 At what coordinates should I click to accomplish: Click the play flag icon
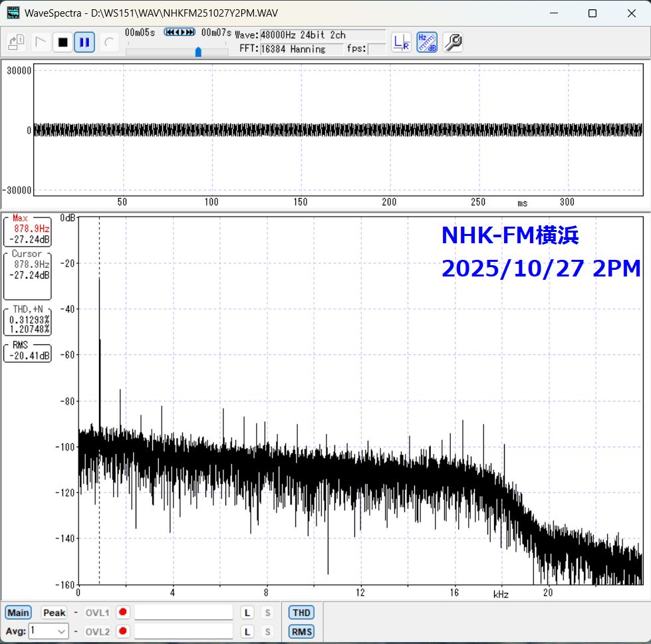pyautogui.click(x=40, y=43)
